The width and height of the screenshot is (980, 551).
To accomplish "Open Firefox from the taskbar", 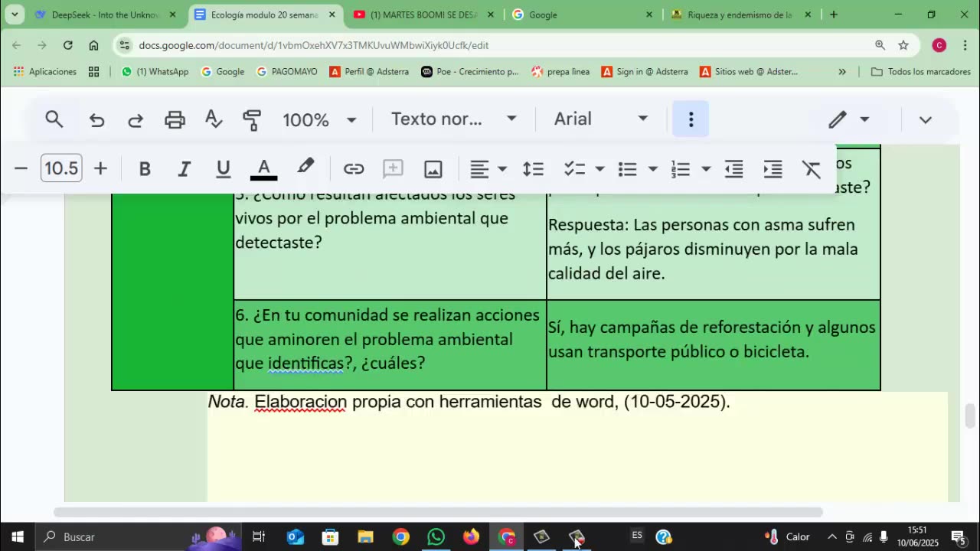I will tap(471, 537).
